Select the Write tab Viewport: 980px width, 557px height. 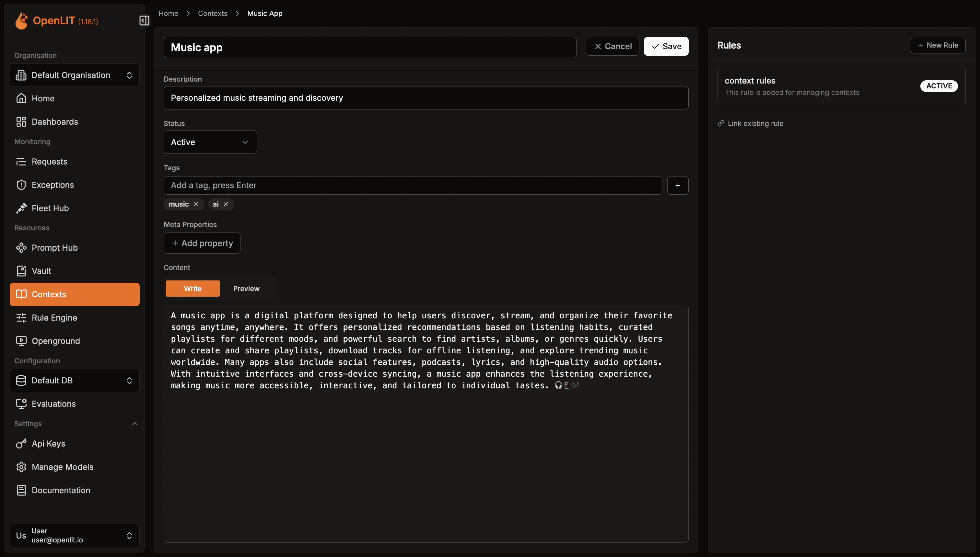click(192, 289)
